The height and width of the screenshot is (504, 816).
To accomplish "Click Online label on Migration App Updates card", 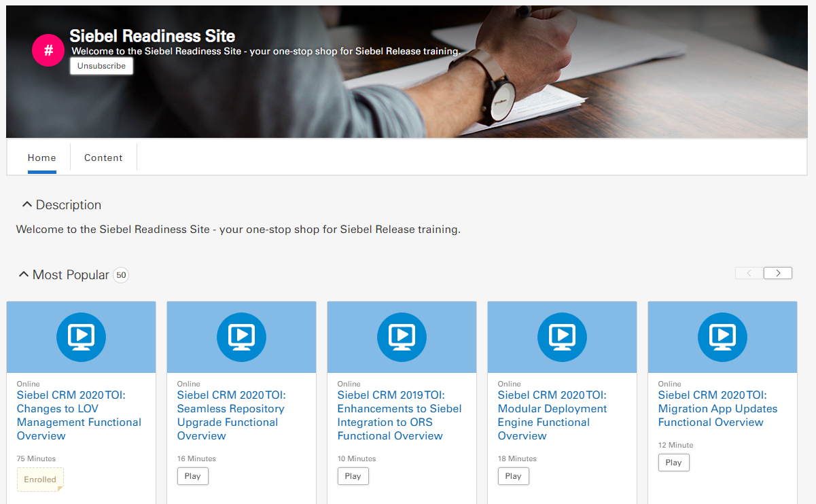I will pos(669,384).
